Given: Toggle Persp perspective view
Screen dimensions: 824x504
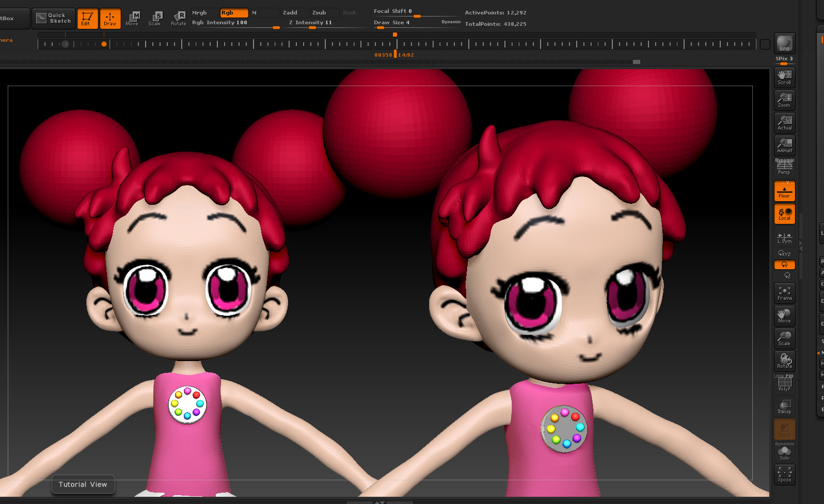Looking at the screenshot, I should coord(784,168).
